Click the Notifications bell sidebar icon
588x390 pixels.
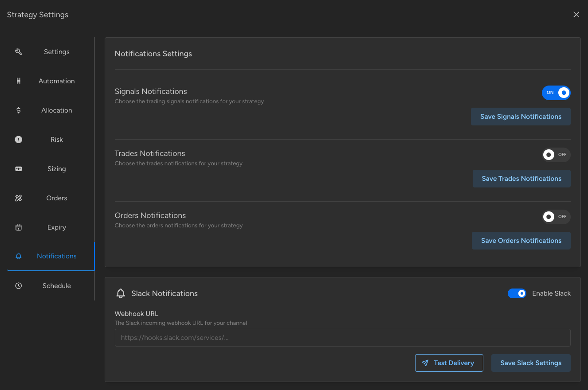click(18, 256)
